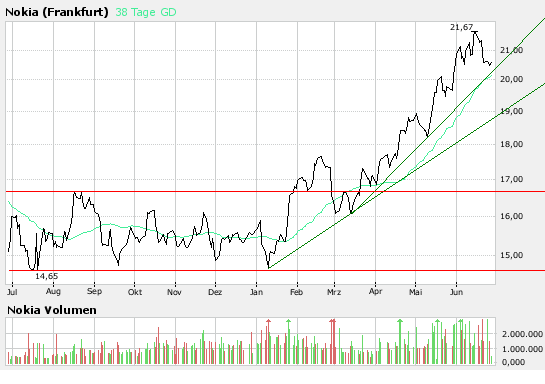The width and height of the screenshot is (545, 384).
Task: Click the 19,00 price axis label
Action: 511,112
